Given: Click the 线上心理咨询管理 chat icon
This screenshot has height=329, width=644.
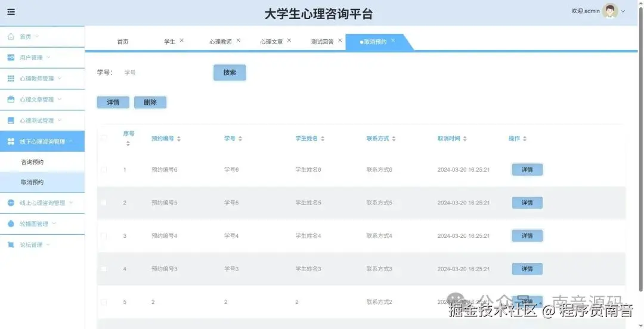Looking at the screenshot, I should pos(11,203).
